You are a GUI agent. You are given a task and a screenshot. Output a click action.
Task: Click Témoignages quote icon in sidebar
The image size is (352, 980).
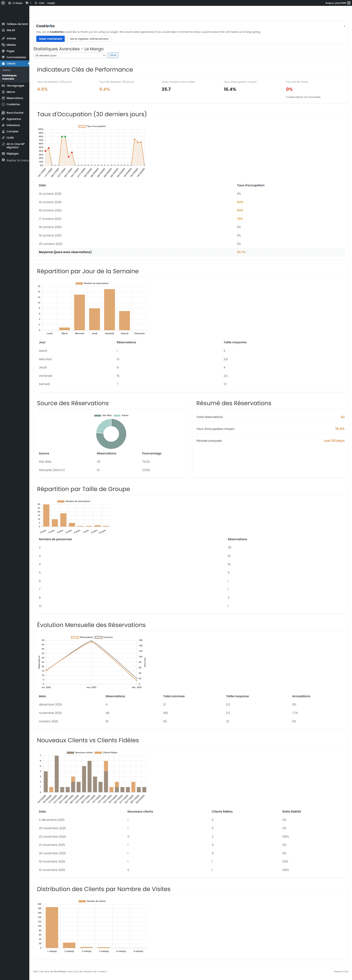pos(3,86)
